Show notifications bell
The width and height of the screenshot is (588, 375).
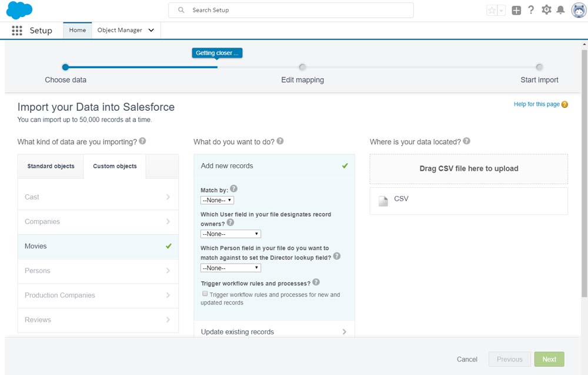[560, 10]
